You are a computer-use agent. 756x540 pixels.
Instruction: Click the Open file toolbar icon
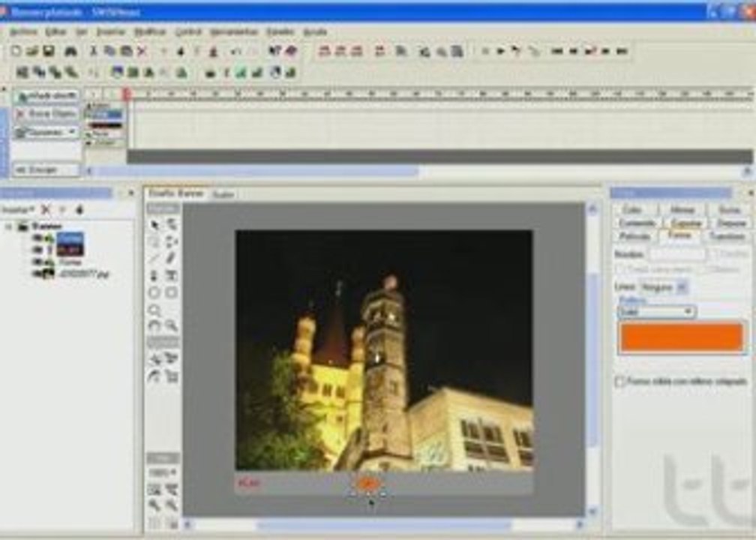point(31,51)
